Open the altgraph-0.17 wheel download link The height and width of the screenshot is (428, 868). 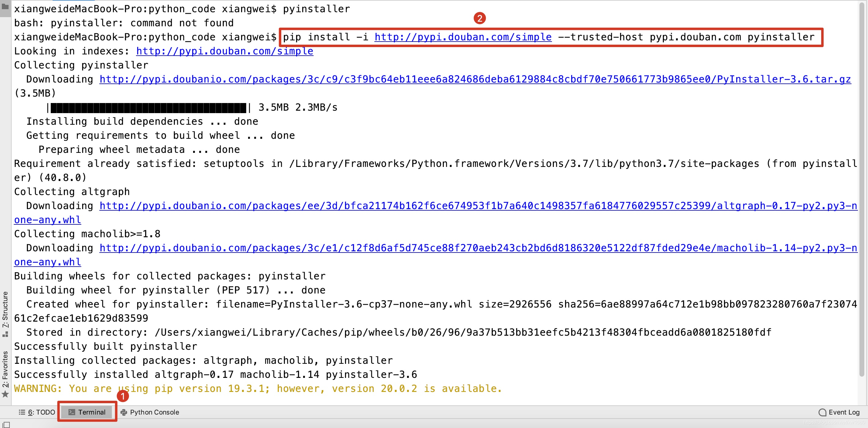478,206
